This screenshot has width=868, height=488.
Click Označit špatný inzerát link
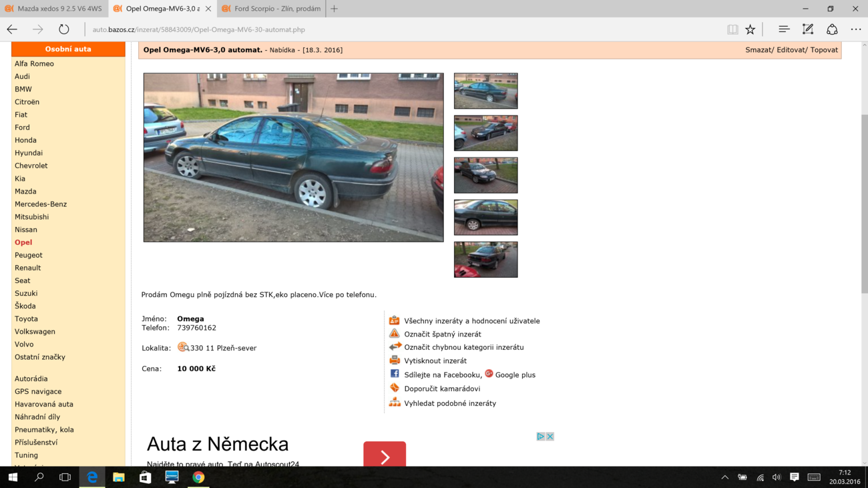click(442, 334)
